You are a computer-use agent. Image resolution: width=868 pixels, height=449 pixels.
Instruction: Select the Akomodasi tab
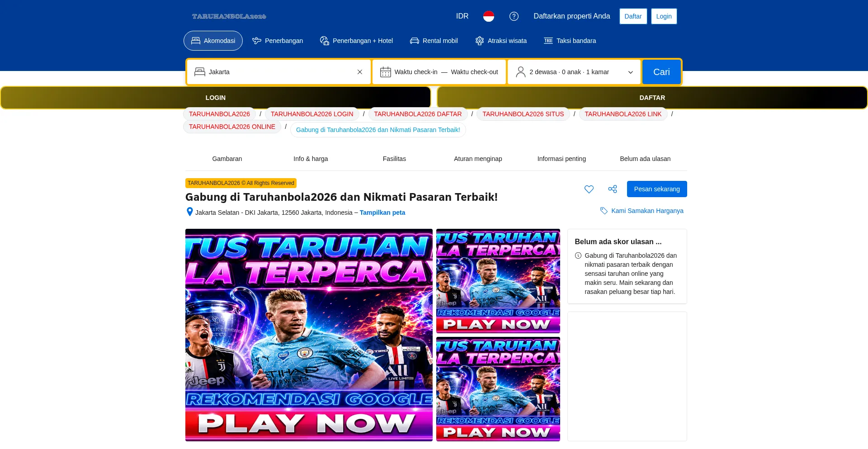(213, 41)
